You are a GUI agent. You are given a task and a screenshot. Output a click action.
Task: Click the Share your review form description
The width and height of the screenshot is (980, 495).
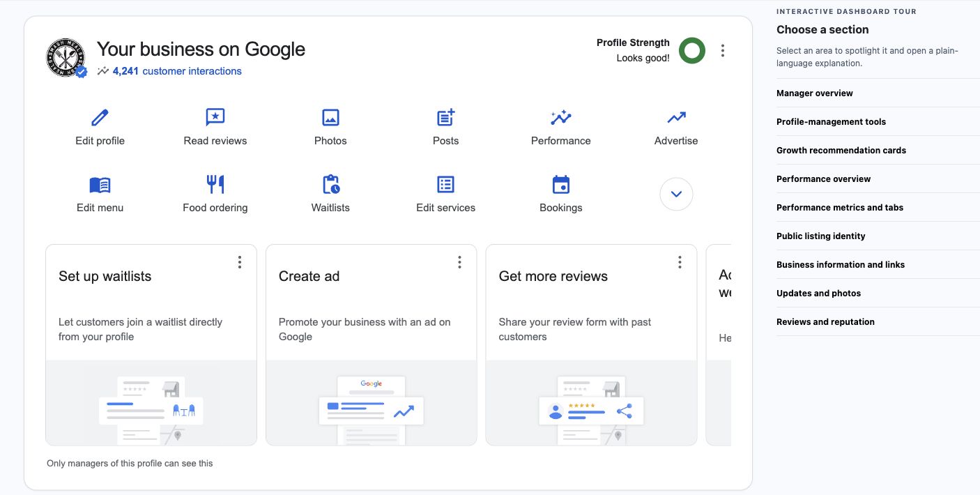pyautogui.click(x=575, y=329)
